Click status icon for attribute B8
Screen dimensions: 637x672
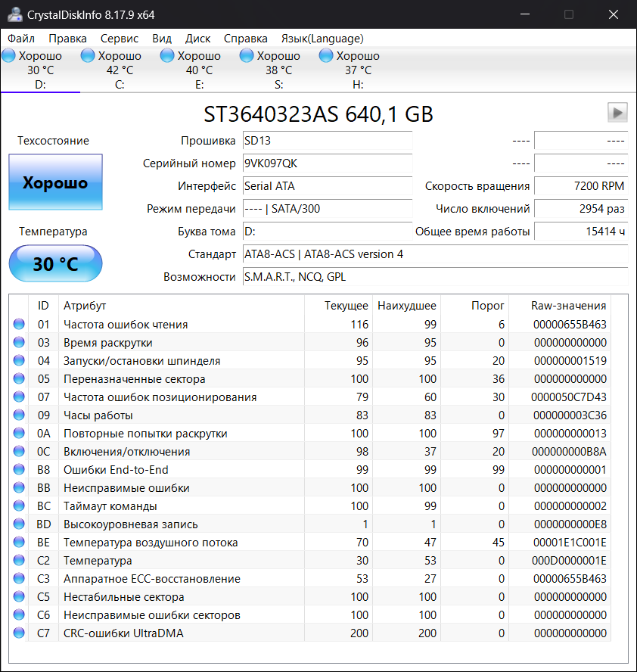[19, 469]
